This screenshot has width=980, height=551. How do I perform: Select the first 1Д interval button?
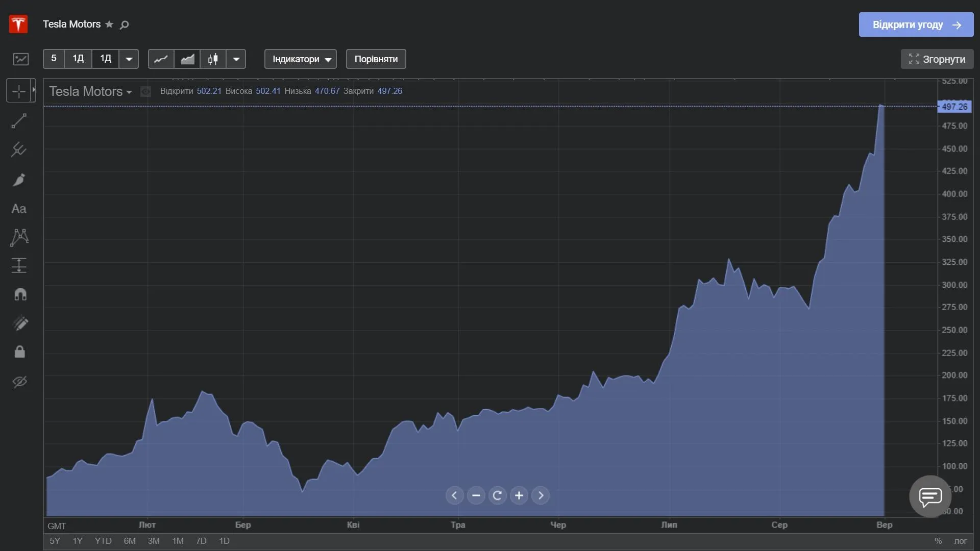pyautogui.click(x=78, y=59)
